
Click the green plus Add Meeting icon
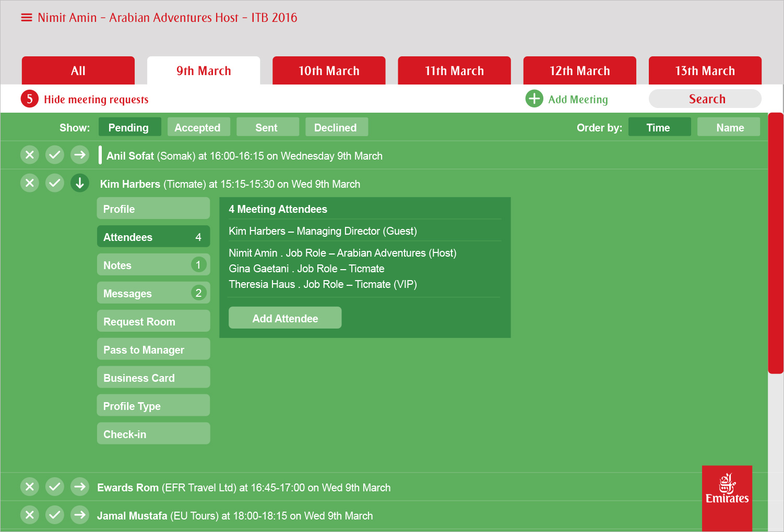(x=534, y=99)
